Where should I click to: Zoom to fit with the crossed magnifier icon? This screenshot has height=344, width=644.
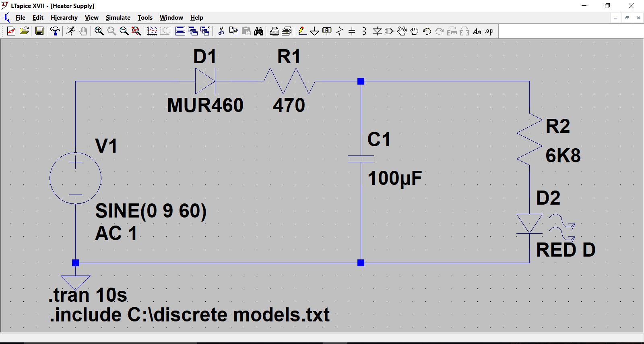coord(136,31)
